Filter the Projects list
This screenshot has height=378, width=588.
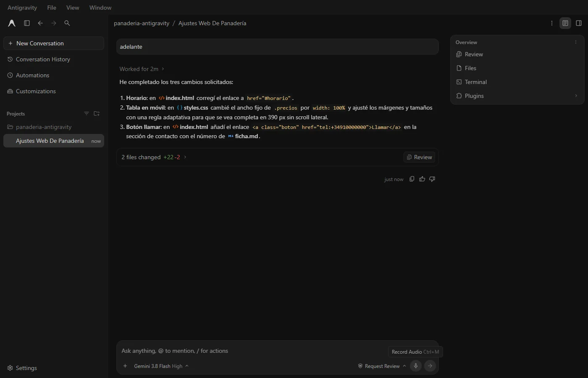tap(87, 114)
